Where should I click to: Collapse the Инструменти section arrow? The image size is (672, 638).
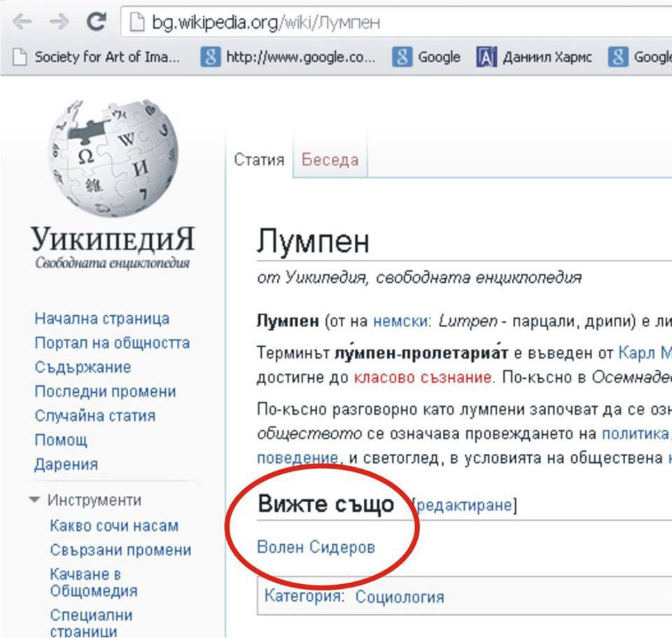click(x=35, y=500)
